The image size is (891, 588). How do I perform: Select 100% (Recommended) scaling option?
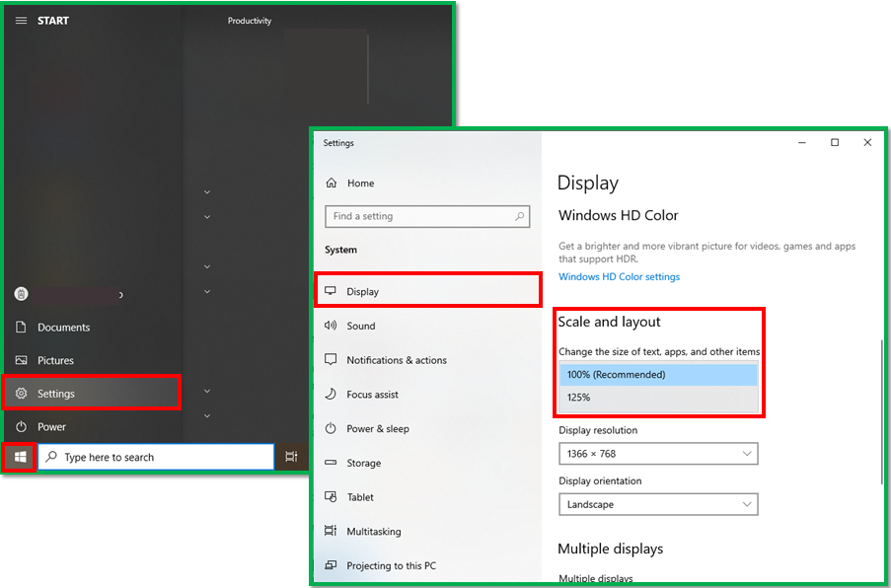tap(658, 374)
